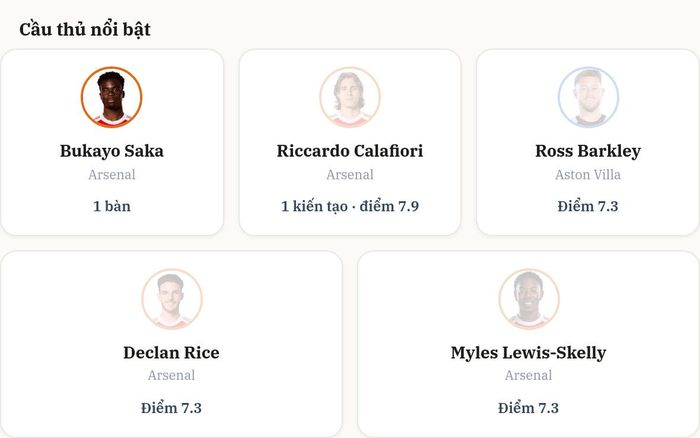The width and height of the screenshot is (700, 438).
Task: Click the '1 bàn' stat text
Action: [x=112, y=206]
